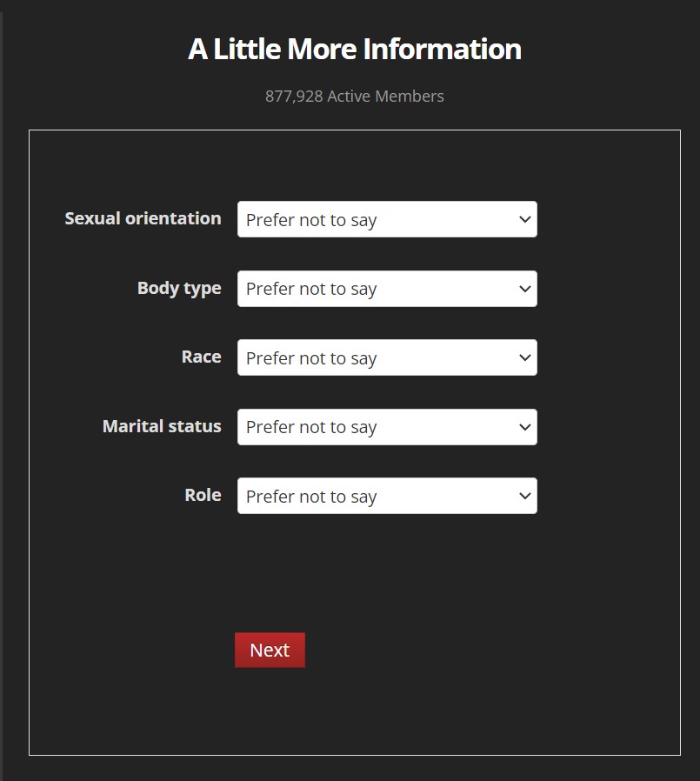This screenshot has width=700, height=781.
Task: Open the Race dropdown
Action: tap(387, 357)
